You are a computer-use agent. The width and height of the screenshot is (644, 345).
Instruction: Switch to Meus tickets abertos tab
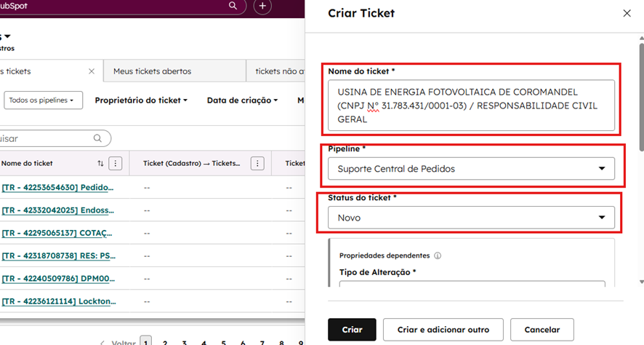[152, 71]
